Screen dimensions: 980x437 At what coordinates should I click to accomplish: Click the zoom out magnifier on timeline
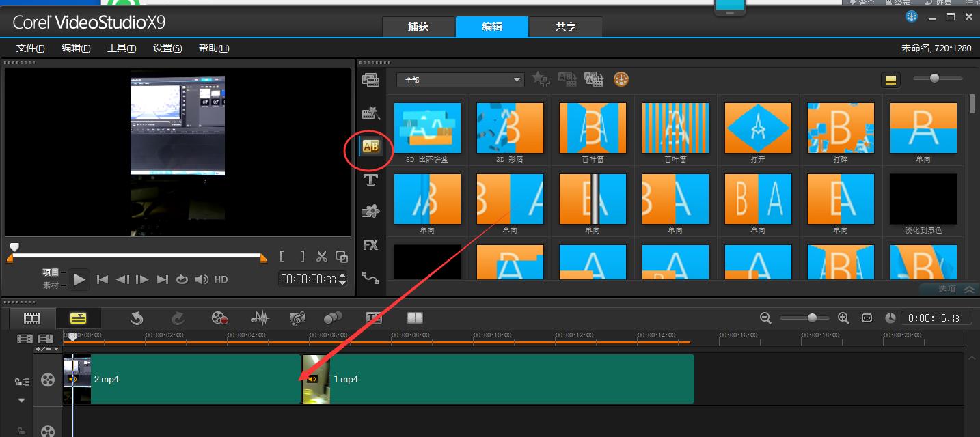pyautogui.click(x=765, y=318)
